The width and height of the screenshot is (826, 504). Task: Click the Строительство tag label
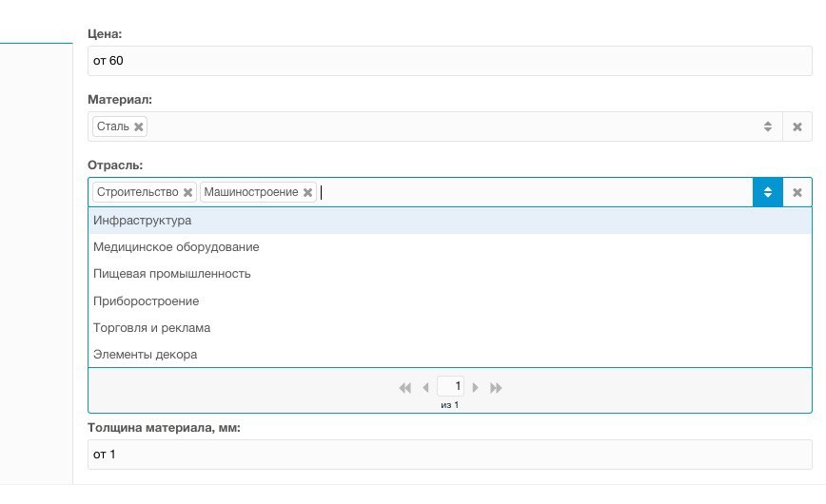point(137,192)
